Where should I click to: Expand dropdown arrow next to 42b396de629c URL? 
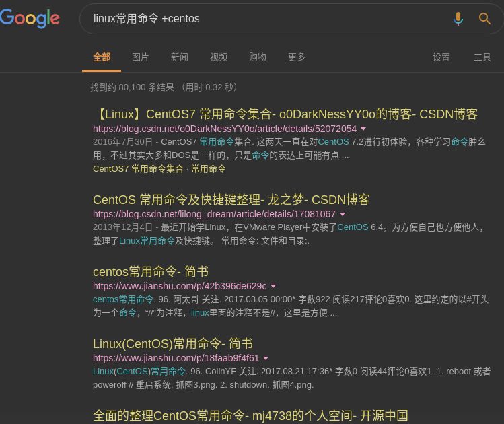(x=274, y=286)
